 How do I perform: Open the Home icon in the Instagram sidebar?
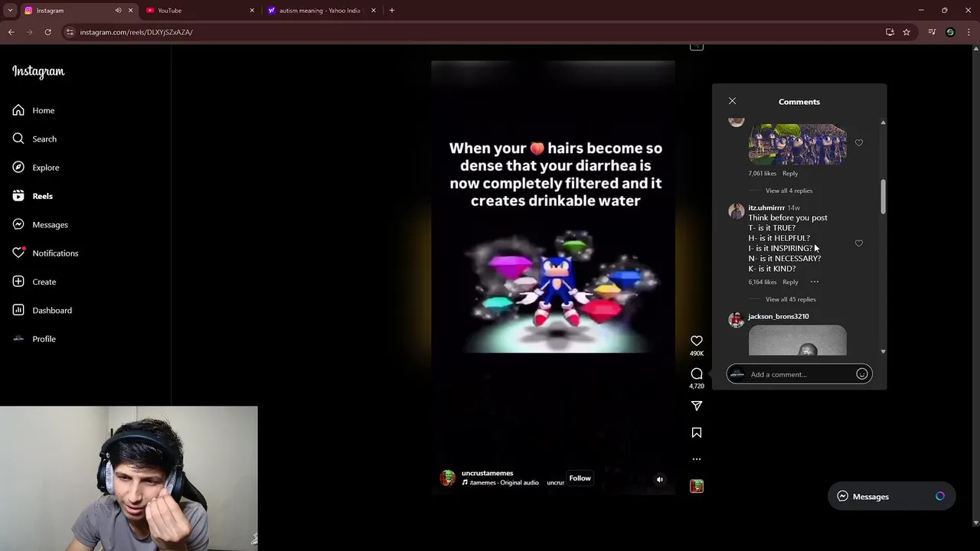pyautogui.click(x=18, y=110)
